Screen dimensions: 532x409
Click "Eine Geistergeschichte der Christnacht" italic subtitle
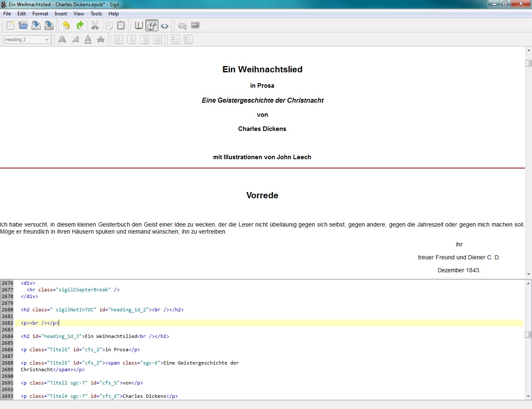tap(263, 100)
